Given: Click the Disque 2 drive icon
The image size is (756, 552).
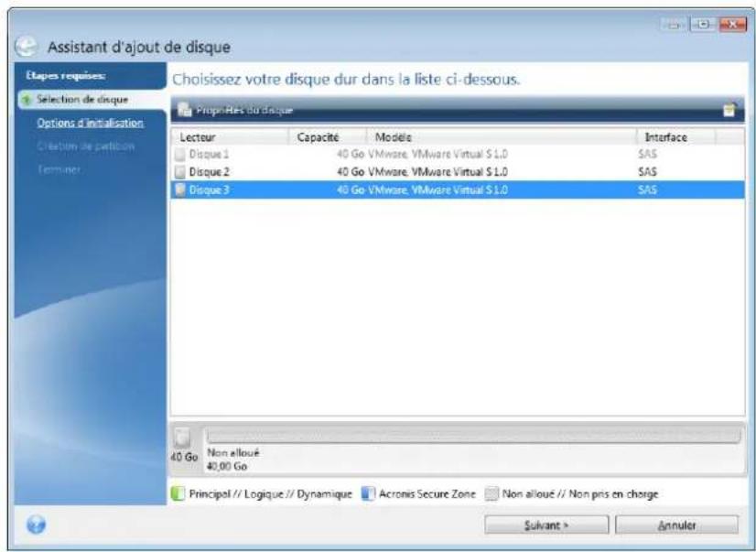Looking at the screenshot, I should (x=179, y=172).
